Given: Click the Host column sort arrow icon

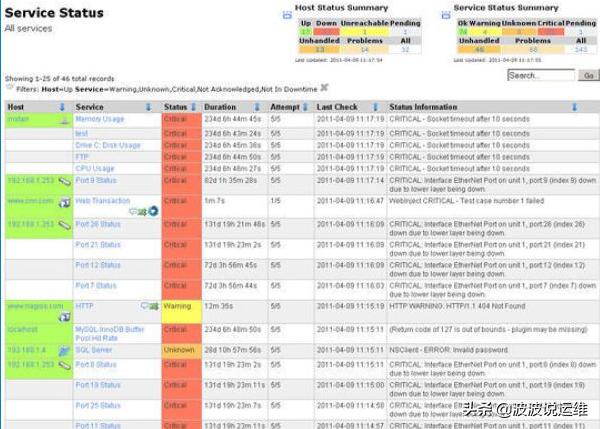Looking at the screenshot, I should (62, 107).
